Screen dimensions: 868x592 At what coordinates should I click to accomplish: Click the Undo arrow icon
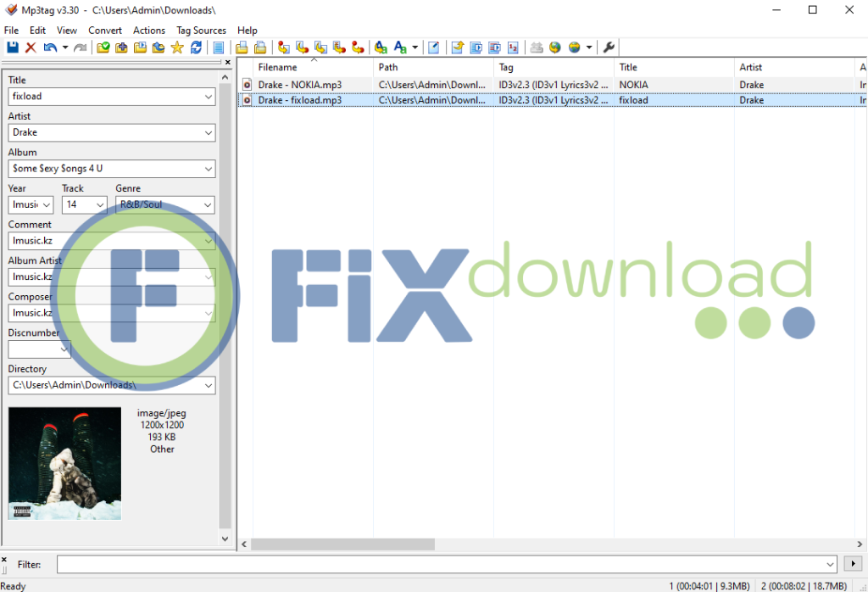(50, 47)
